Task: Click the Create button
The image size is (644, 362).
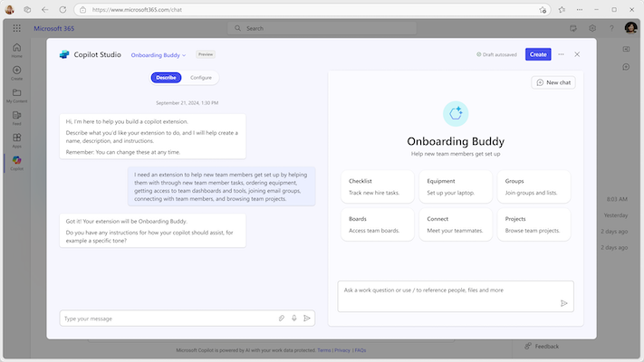Action: pyautogui.click(x=538, y=54)
